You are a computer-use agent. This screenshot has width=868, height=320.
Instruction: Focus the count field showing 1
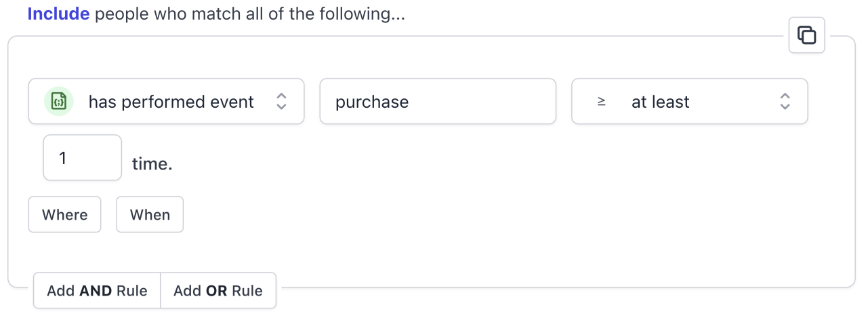(82, 158)
